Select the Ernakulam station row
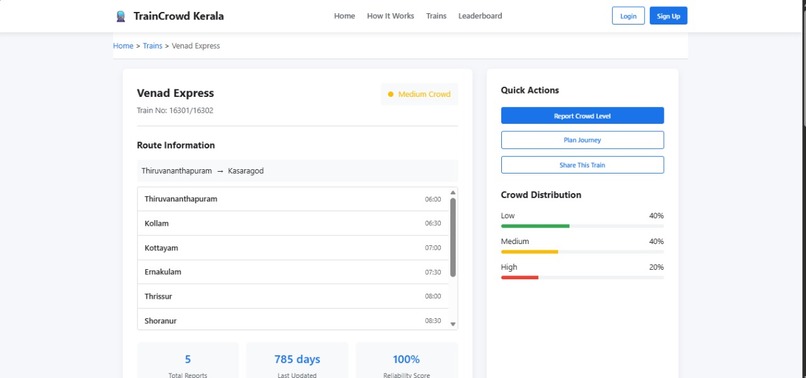Screen dimensions: 806x378 [x=293, y=272]
